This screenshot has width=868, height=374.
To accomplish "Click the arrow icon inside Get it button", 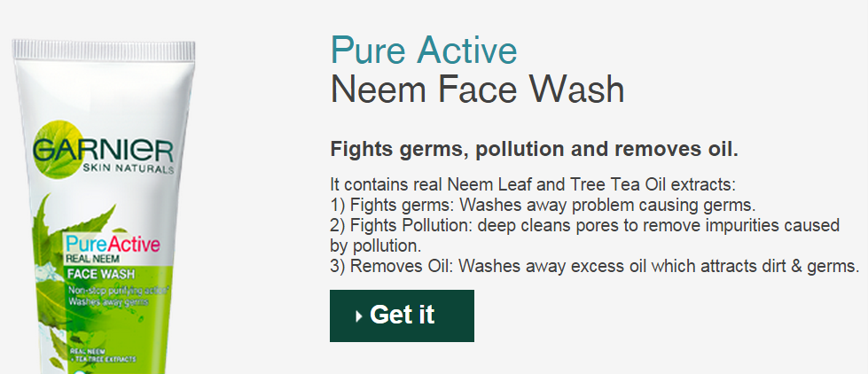I will pos(359,316).
